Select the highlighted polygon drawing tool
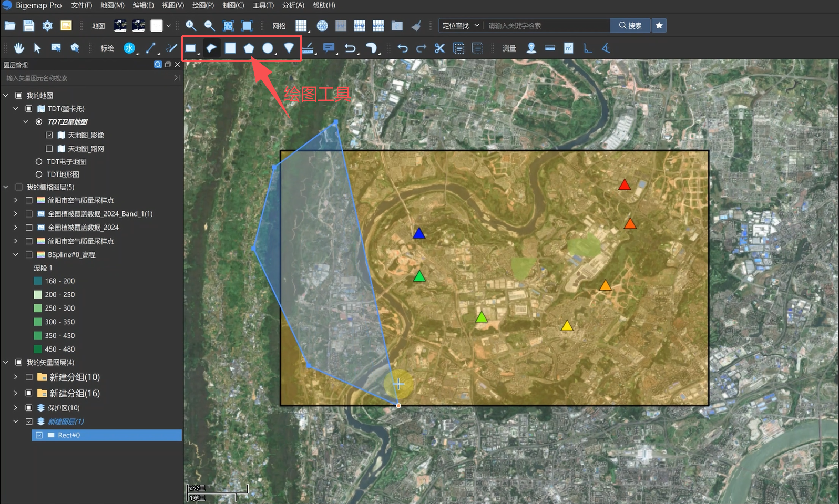 coord(211,48)
